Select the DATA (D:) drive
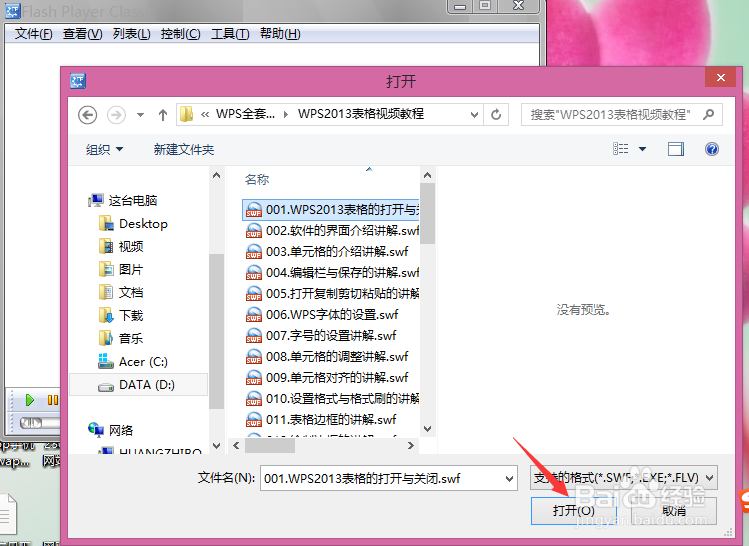749x546 pixels. click(139, 385)
